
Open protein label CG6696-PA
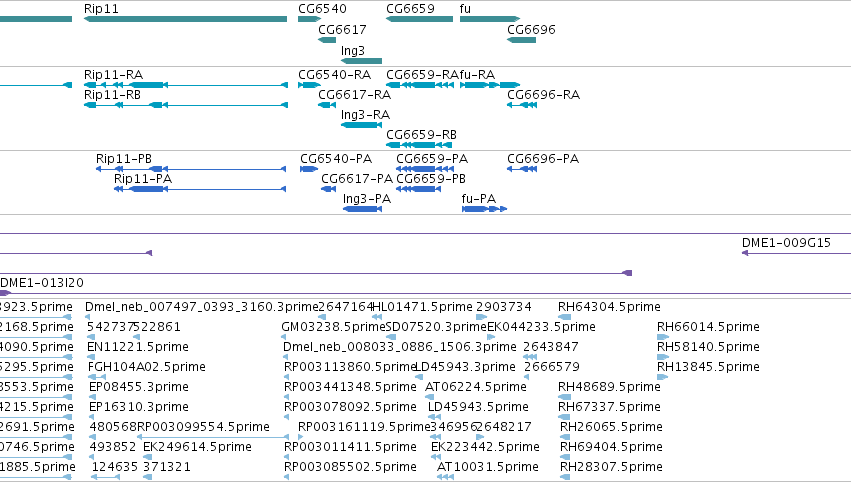tap(543, 159)
